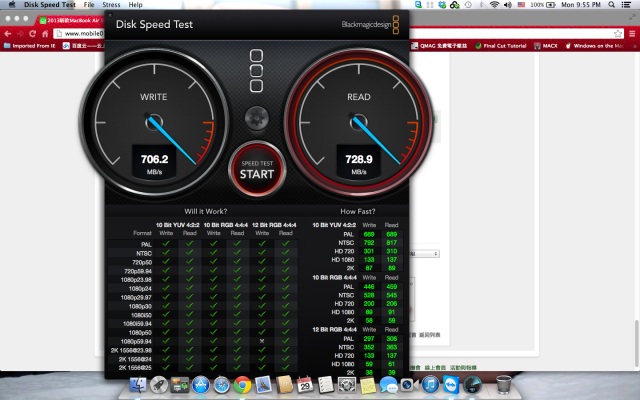Open TeamViewer from the Dock
The image size is (640, 400).
[x=451, y=384]
